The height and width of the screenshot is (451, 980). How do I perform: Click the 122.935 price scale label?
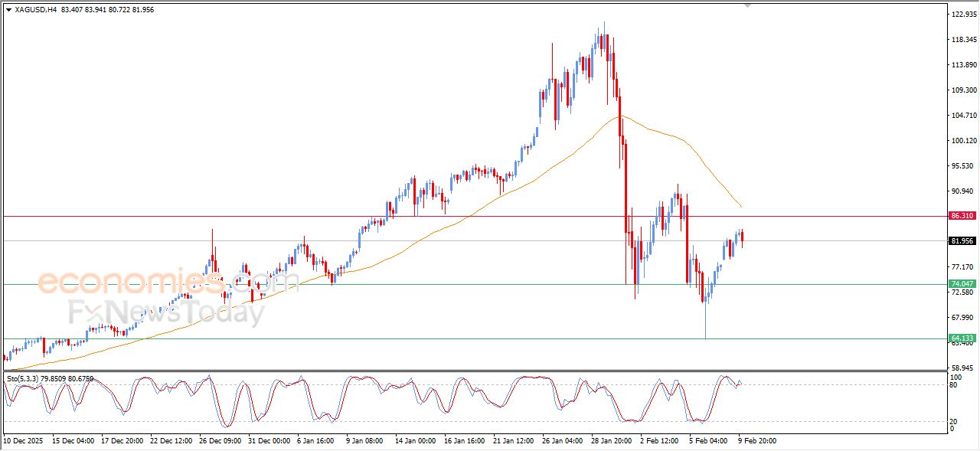(x=962, y=15)
